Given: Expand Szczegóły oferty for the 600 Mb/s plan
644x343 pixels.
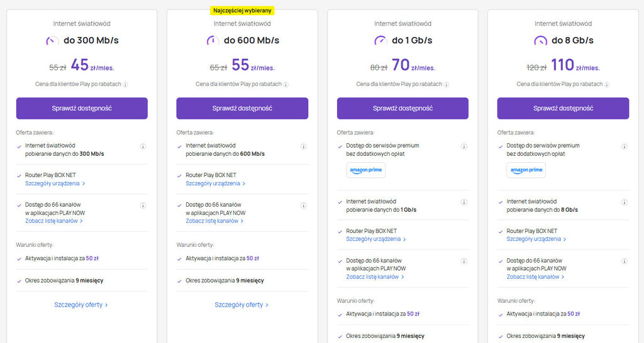Looking at the screenshot, I should pyautogui.click(x=241, y=305).
